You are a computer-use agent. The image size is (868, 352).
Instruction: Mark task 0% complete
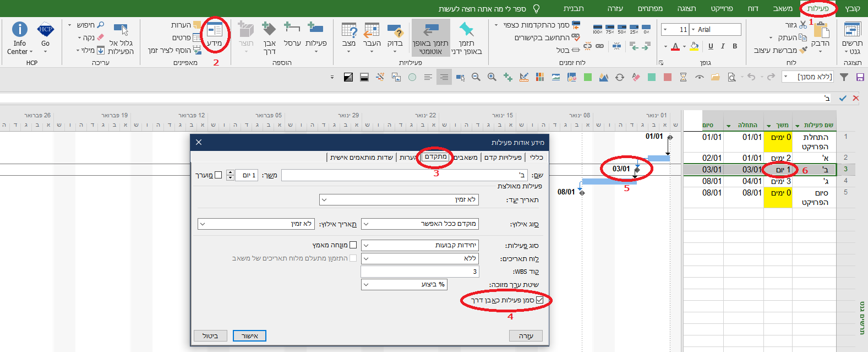tap(646, 29)
